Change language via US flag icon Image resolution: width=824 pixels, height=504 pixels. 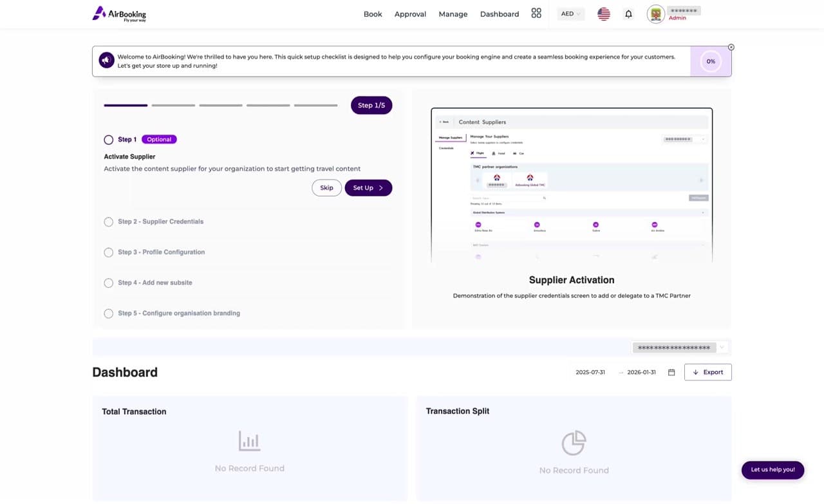[604, 14]
